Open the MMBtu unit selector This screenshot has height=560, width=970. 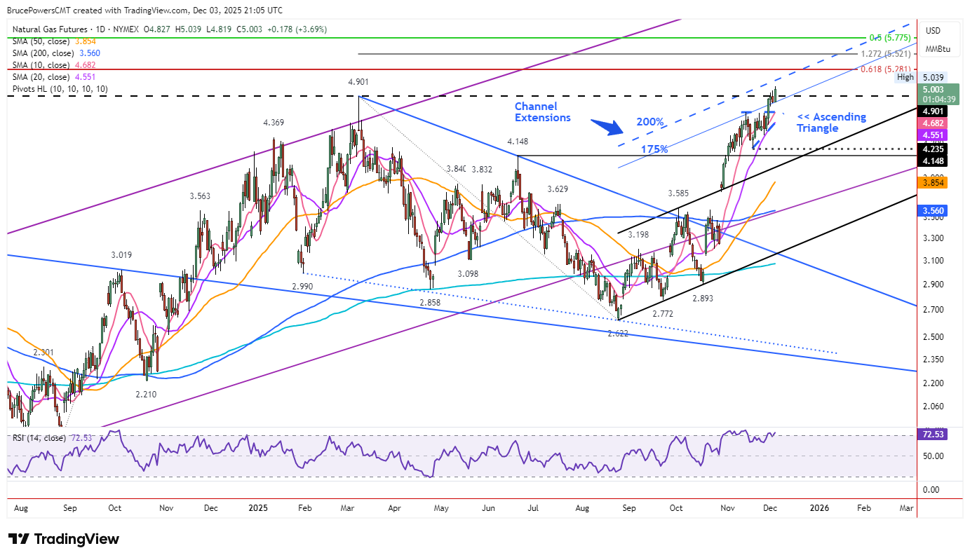936,49
